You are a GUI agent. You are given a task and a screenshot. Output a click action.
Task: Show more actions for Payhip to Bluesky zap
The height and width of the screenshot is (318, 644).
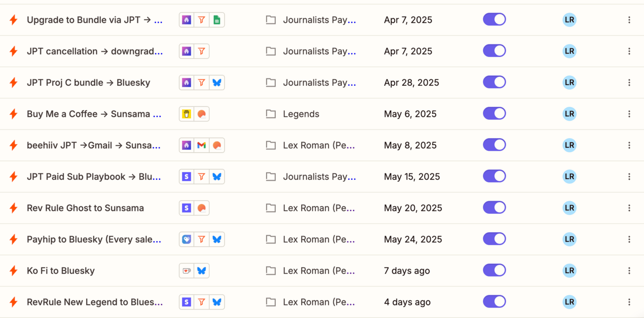pyautogui.click(x=629, y=240)
